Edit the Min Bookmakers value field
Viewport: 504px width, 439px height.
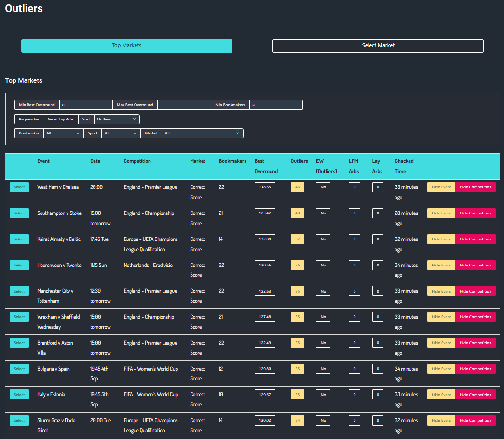[276, 105]
